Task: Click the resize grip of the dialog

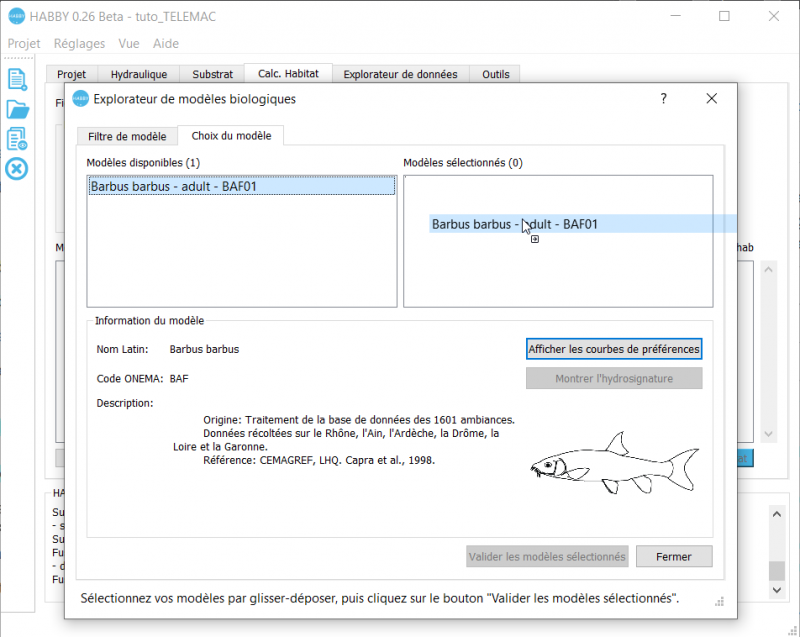Action: 718,602
